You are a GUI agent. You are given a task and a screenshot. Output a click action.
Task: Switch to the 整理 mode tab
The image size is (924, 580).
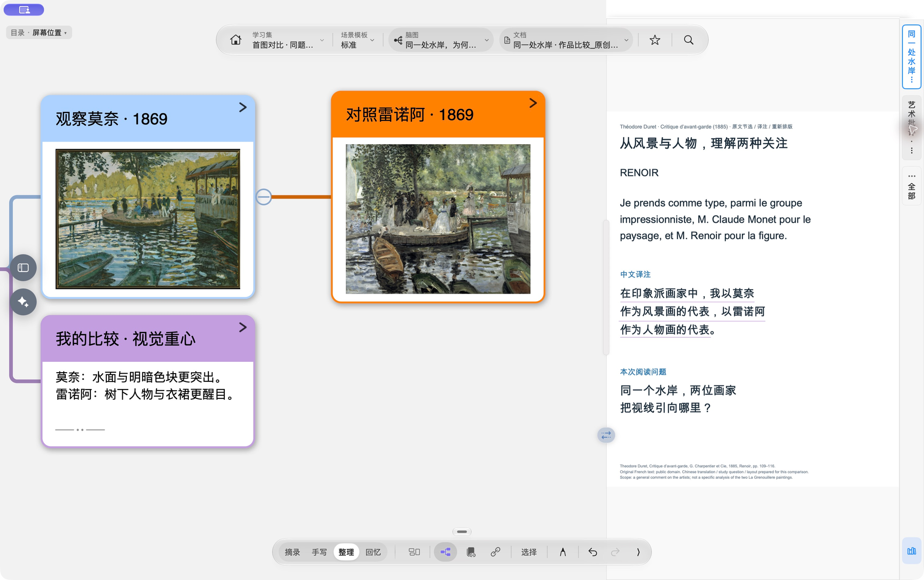(346, 552)
